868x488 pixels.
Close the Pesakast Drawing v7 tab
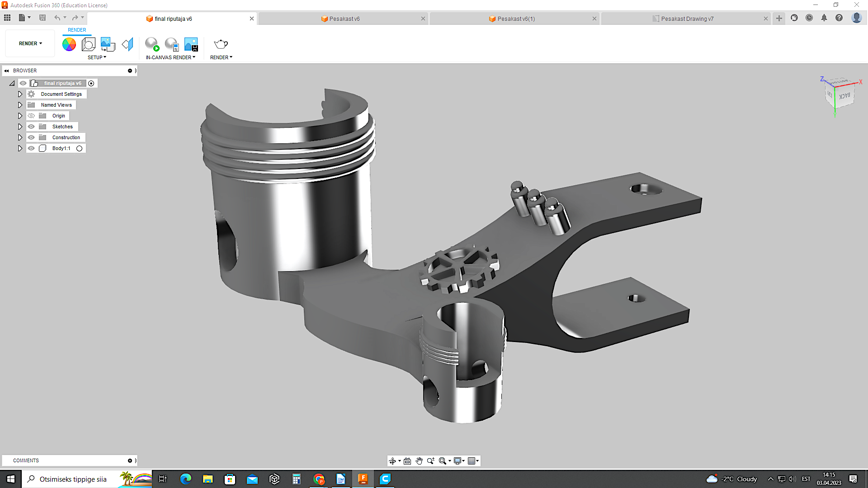[766, 19]
